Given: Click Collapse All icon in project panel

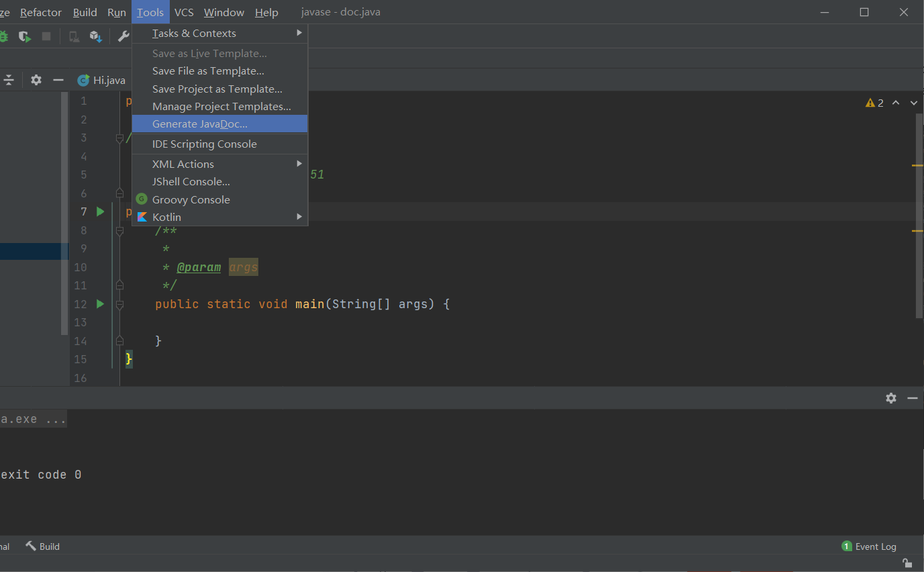Looking at the screenshot, I should tap(9, 80).
